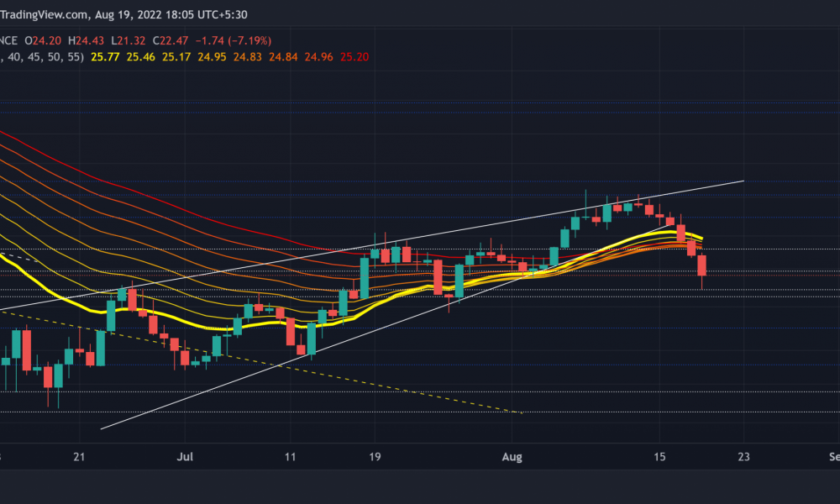
Task: Click the close price value C22.47
Action: [x=171, y=40]
